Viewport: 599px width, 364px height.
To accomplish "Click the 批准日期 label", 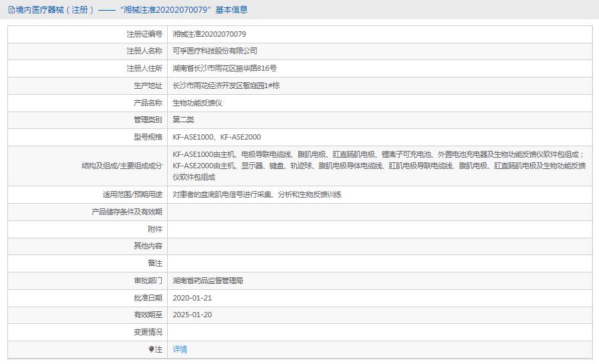I will (x=148, y=298).
